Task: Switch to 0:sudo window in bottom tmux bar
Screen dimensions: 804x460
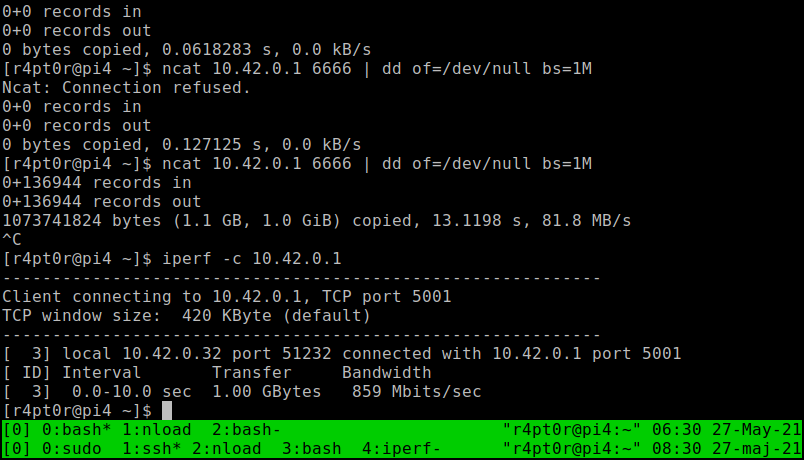Action: click(71, 449)
